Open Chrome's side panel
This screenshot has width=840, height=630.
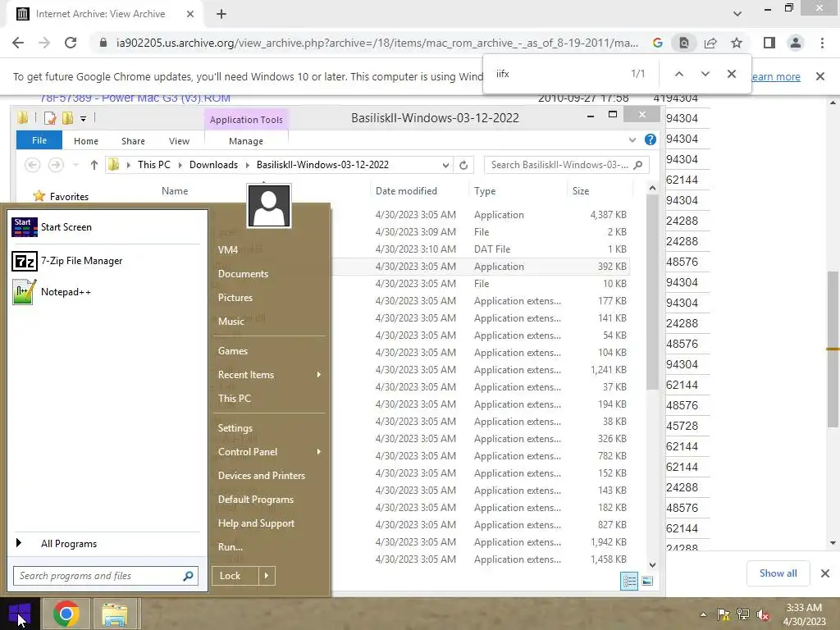click(x=769, y=43)
